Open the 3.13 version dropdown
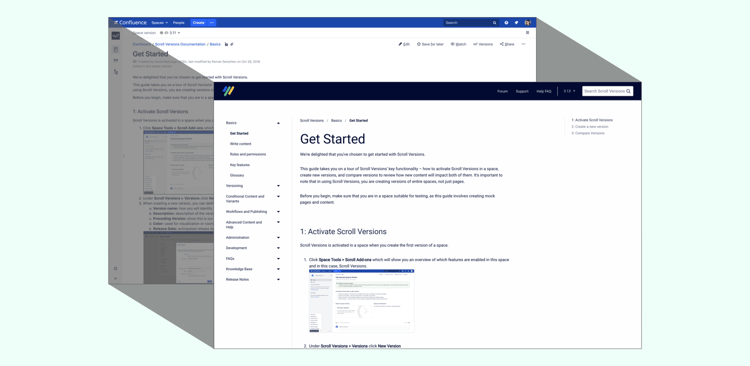This screenshot has width=750, height=366. [569, 91]
